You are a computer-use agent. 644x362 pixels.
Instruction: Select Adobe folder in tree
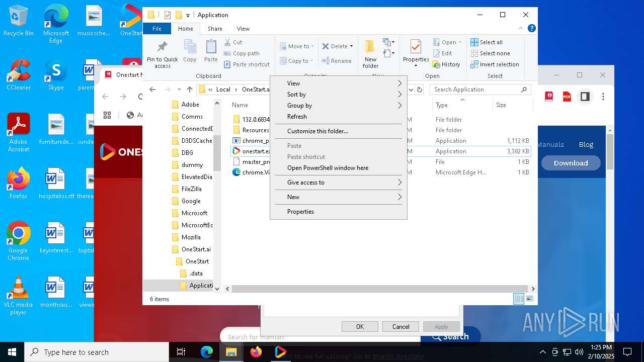[x=190, y=105]
